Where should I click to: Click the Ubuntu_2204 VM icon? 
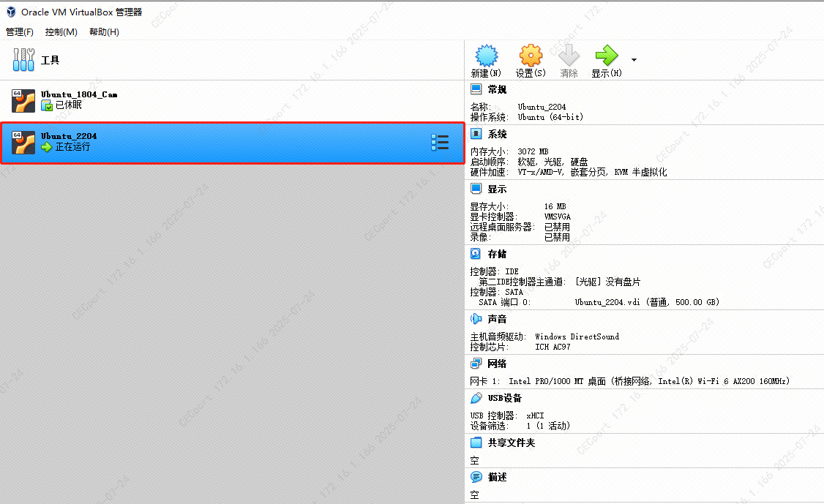pyautogui.click(x=23, y=143)
